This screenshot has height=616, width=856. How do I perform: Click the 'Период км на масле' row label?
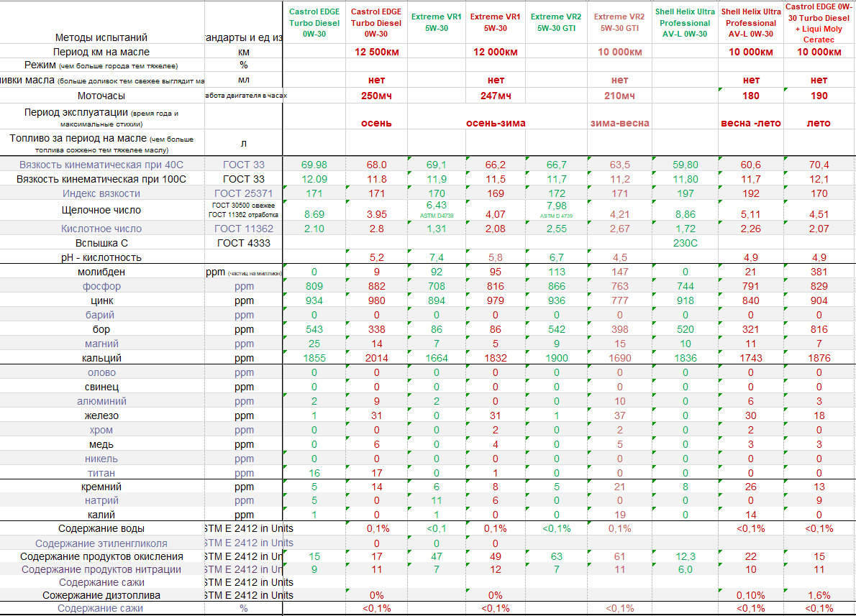pyautogui.click(x=101, y=52)
